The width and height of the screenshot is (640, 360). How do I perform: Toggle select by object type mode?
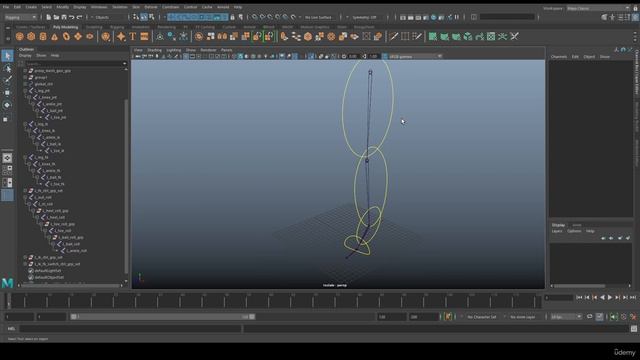coord(144,17)
